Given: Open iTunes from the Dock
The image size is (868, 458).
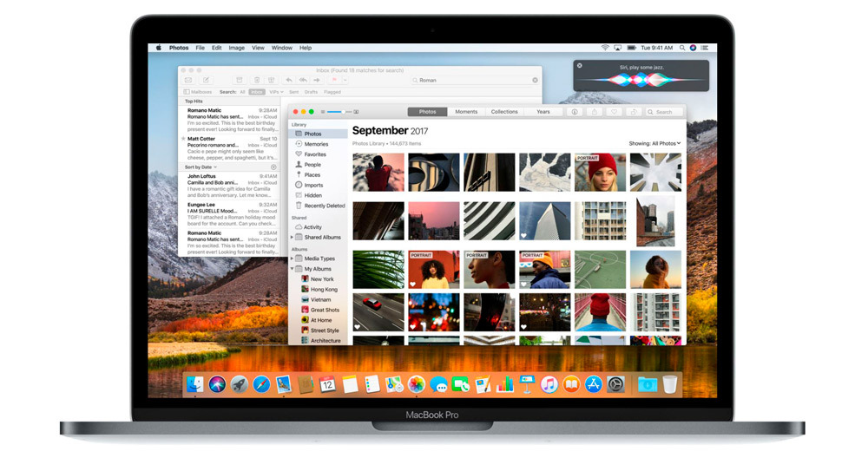Looking at the screenshot, I should (x=549, y=384).
